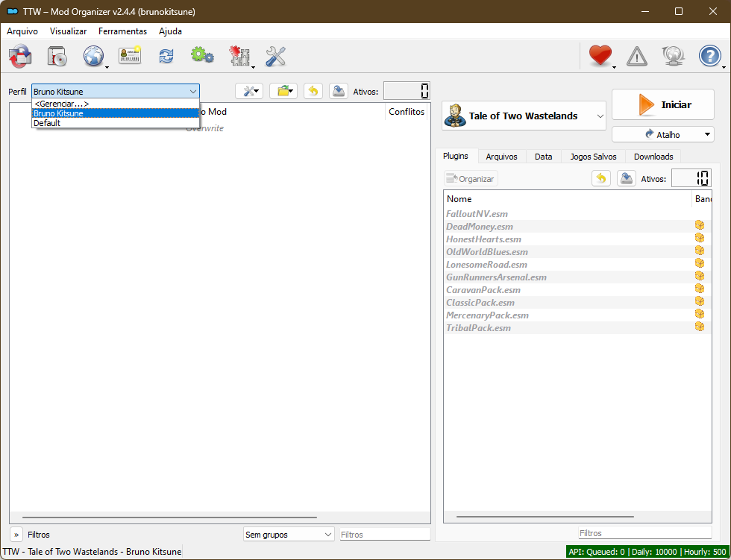Open the Tale of Two Wastelands executable dropdown
Screen dimensions: 731x560
[524, 116]
